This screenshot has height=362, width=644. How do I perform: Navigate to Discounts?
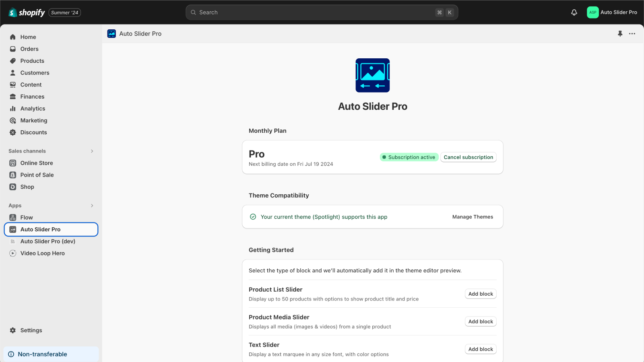point(33,132)
